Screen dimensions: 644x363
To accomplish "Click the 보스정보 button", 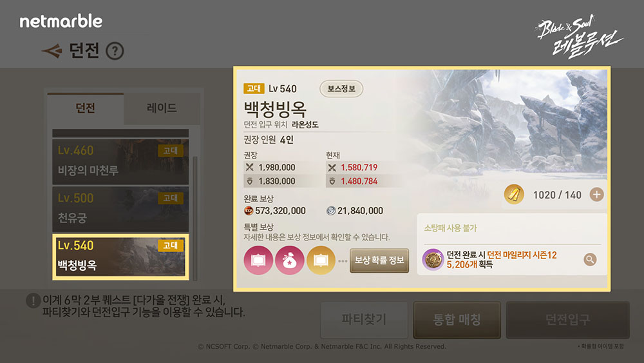I will 341,89.
